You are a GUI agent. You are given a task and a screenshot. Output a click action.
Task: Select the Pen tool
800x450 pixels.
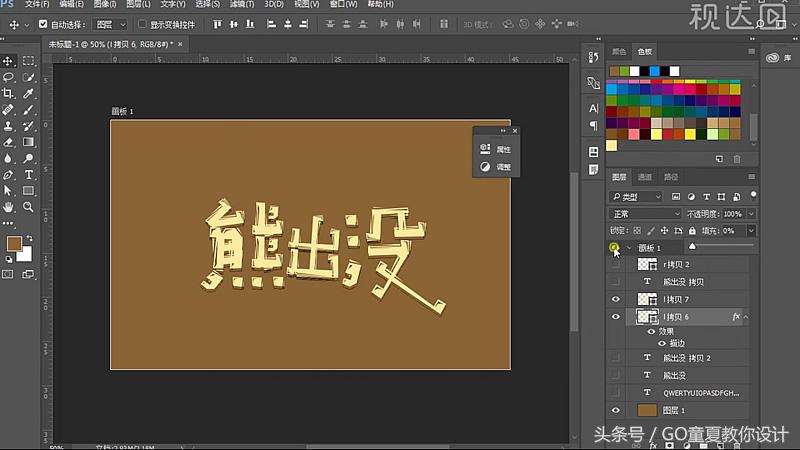8,175
